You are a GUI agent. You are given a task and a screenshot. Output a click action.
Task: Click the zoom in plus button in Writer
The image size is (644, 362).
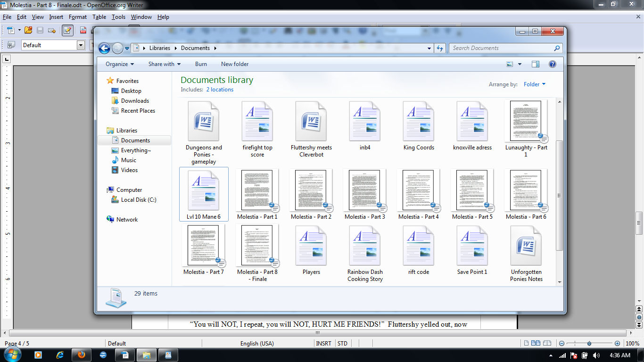(617, 344)
